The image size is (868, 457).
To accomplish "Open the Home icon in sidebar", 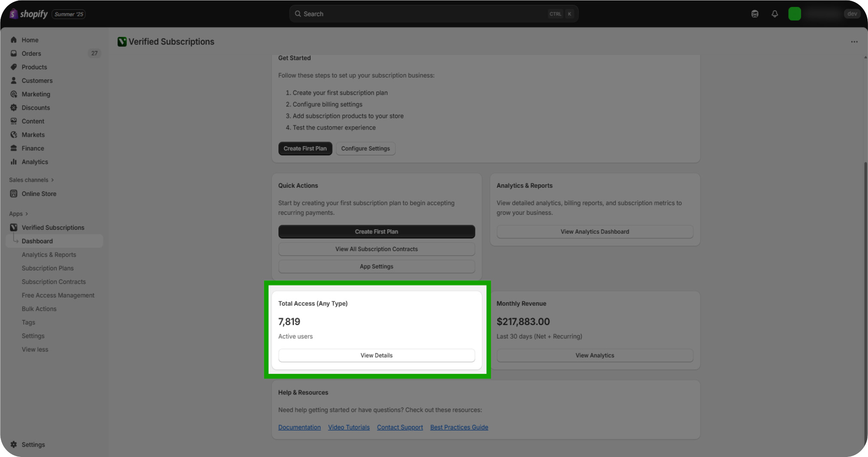I will tap(14, 40).
